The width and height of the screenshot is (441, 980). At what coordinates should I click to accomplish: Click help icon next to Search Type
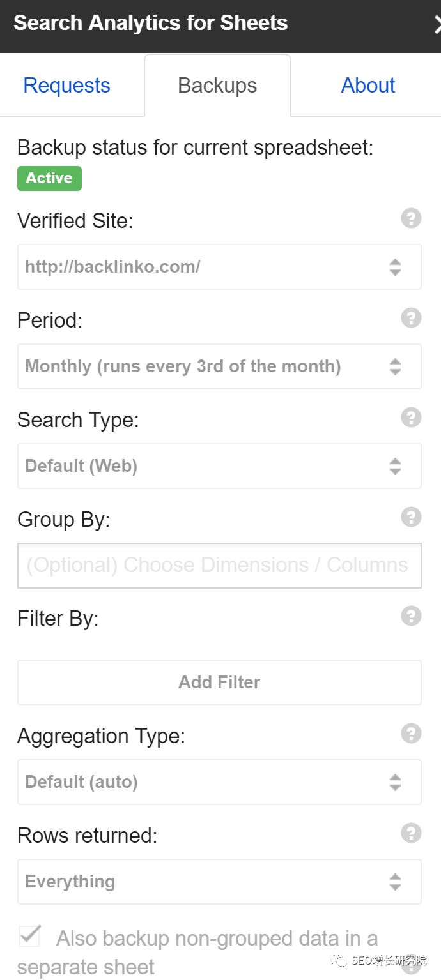pyautogui.click(x=411, y=418)
